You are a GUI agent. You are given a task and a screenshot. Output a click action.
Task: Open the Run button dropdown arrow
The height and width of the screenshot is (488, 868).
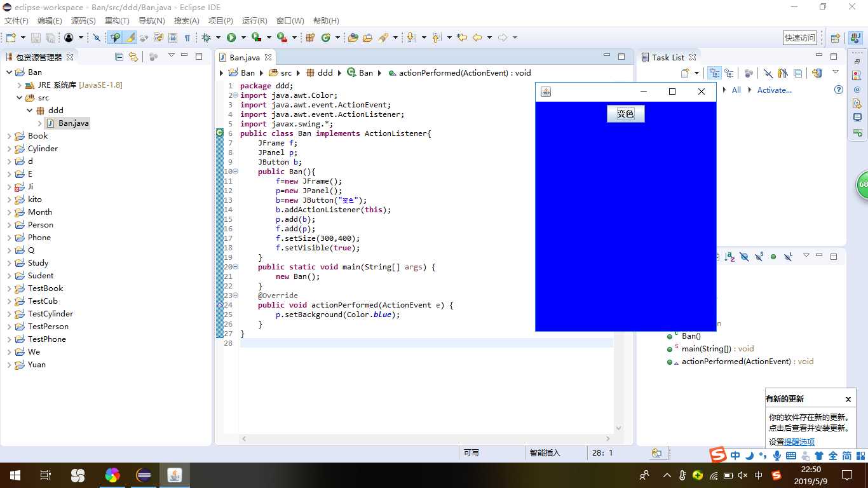(x=242, y=38)
